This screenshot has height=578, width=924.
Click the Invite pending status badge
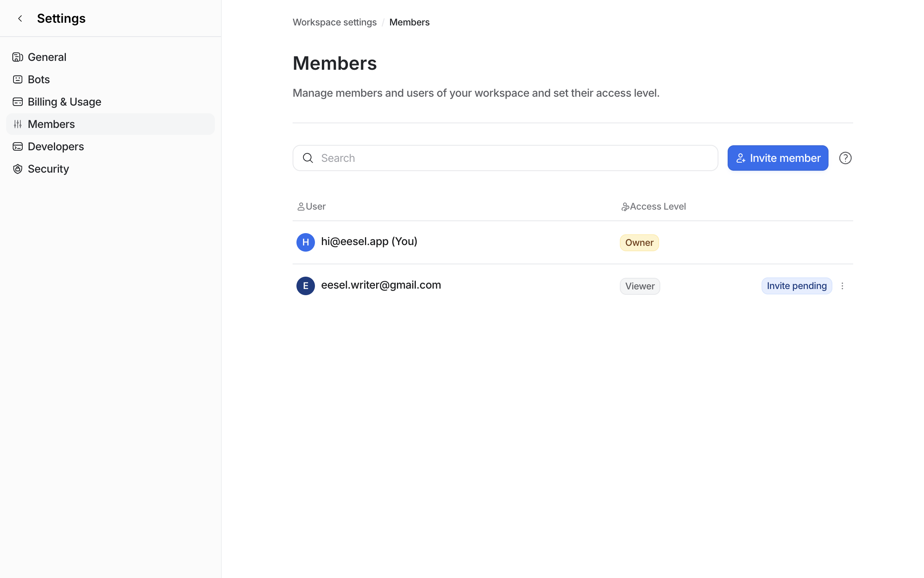coord(797,286)
